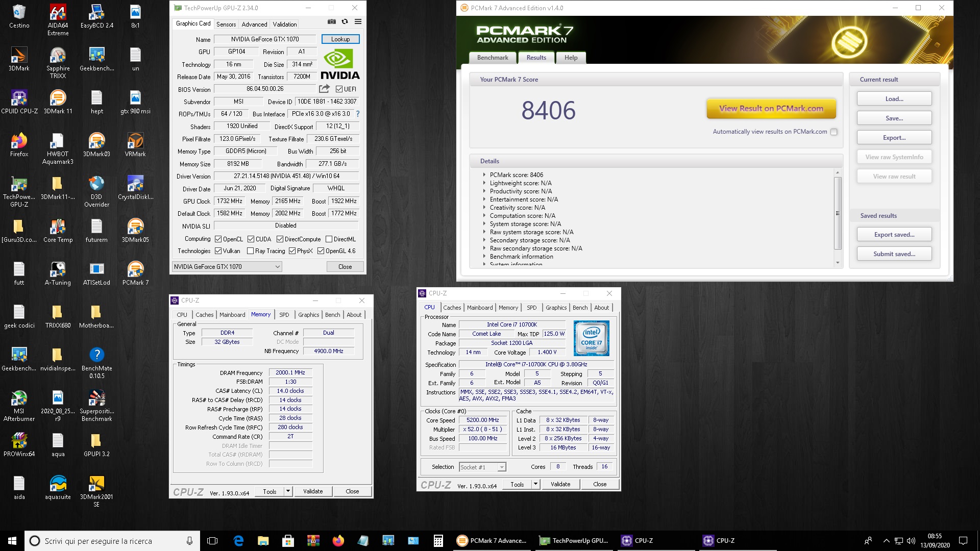The image size is (980, 551).
Task: Select the MSI Afterburner desktop icon
Action: click(19, 406)
